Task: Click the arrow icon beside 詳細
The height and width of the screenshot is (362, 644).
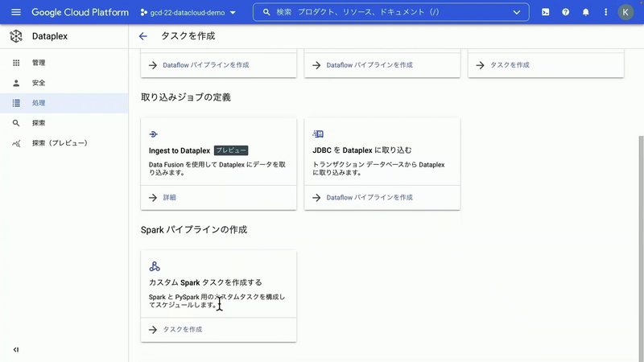Action: (153, 198)
